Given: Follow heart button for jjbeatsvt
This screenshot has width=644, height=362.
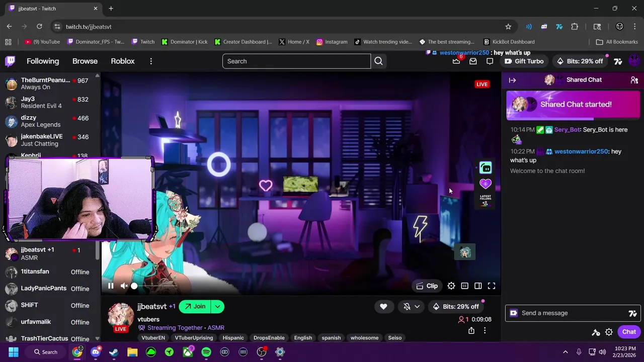Looking at the screenshot, I should click(x=383, y=307).
